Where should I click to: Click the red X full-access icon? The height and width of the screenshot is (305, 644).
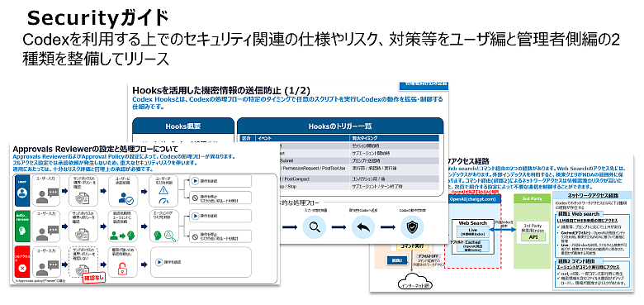(x=23, y=268)
